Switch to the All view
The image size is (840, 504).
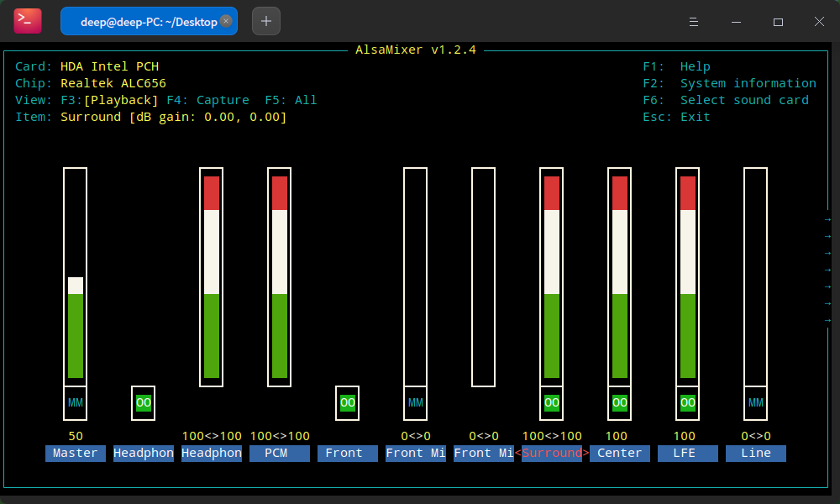(291, 100)
